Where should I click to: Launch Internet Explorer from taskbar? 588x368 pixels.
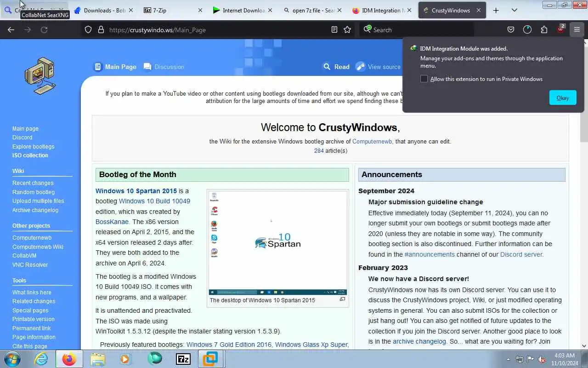(41, 359)
